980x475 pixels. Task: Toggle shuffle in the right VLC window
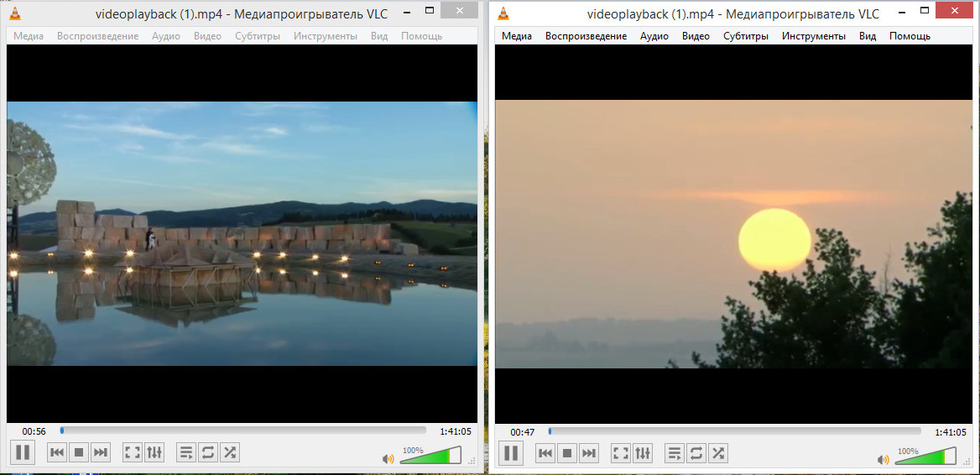click(717, 452)
